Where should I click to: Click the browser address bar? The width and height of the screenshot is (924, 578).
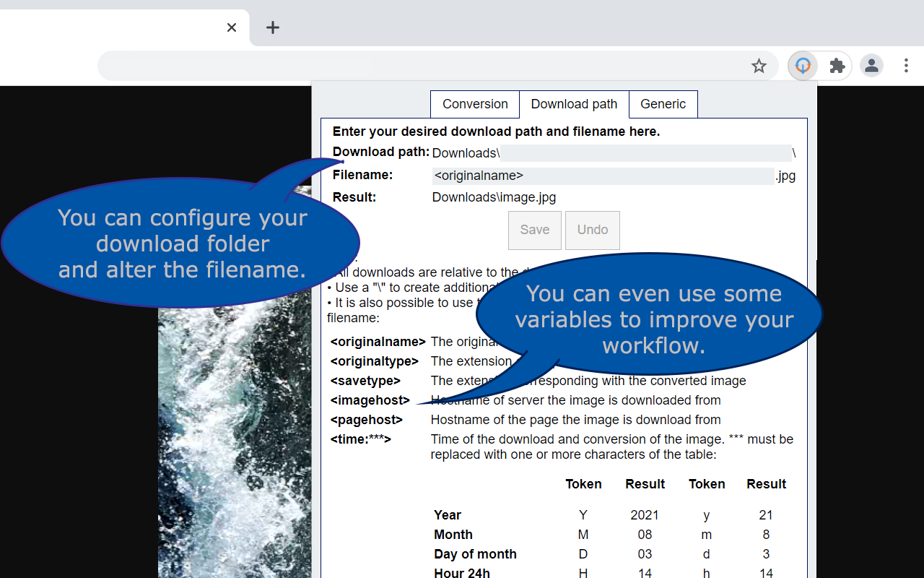(419, 66)
